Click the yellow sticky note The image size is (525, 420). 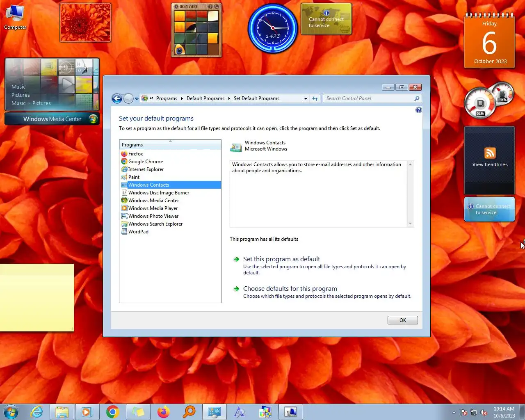tap(37, 297)
